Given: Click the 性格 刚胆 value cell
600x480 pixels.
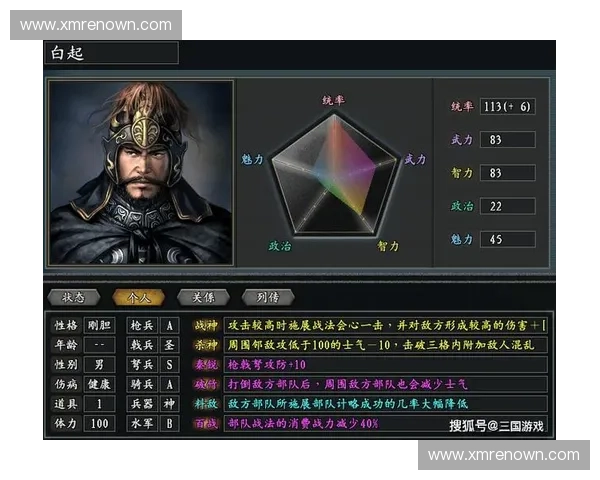Looking at the screenshot, I should coord(99,326).
